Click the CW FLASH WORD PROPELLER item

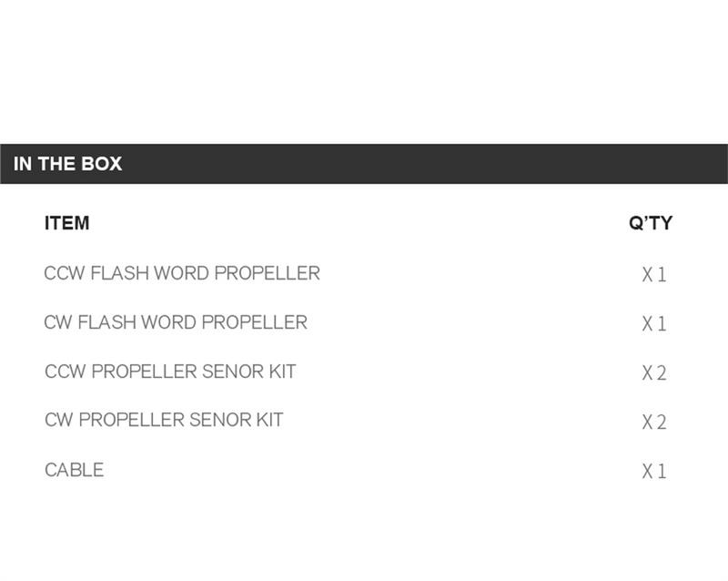pyautogui.click(x=176, y=322)
